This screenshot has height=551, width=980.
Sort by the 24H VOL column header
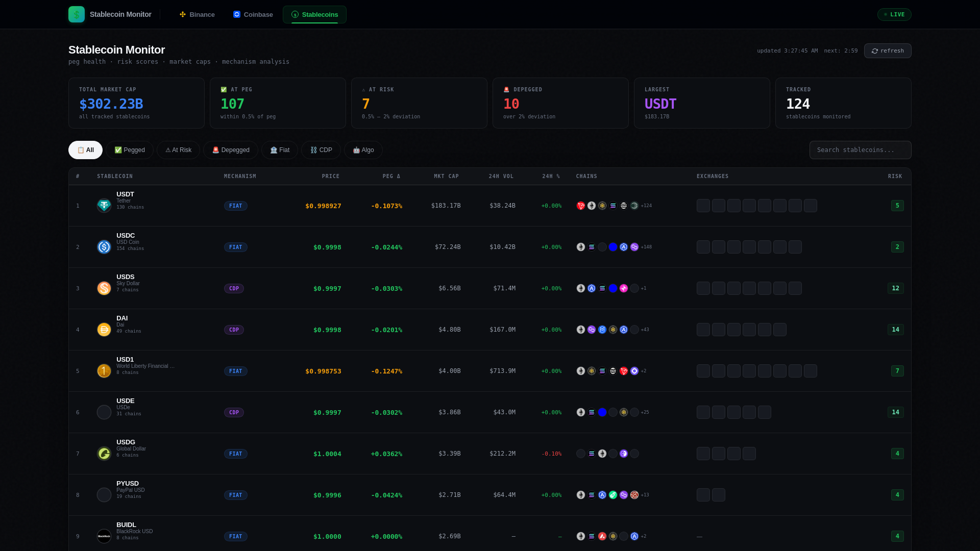click(x=501, y=177)
